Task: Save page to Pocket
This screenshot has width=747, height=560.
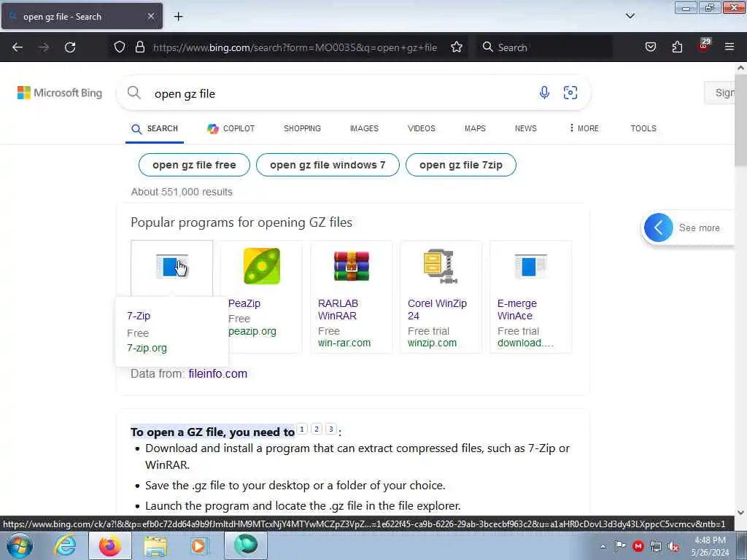Action: (x=650, y=47)
